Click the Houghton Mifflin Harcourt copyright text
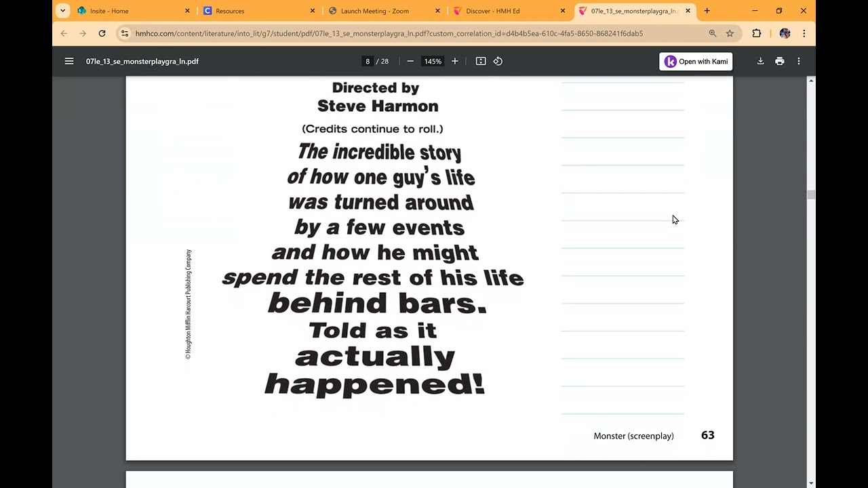The width and height of the screenshot is (868, 488). pos(189,304)
